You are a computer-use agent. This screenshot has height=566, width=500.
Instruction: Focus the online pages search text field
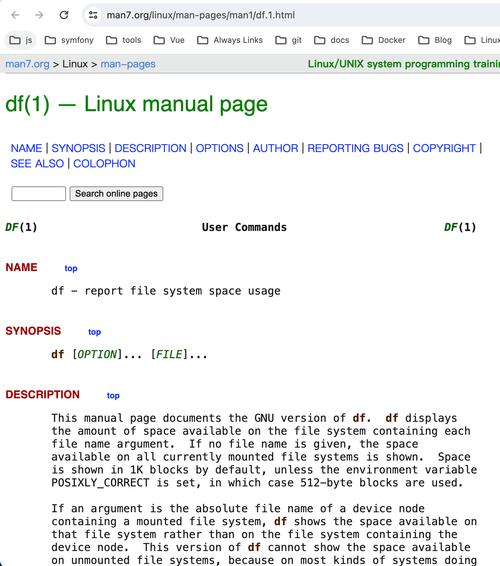click(39, 193)
